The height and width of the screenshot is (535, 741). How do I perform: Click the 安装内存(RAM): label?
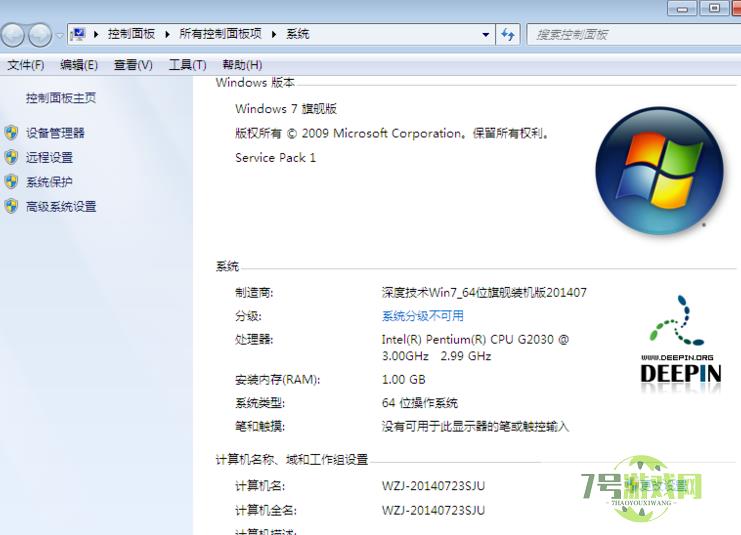[277, 380]
